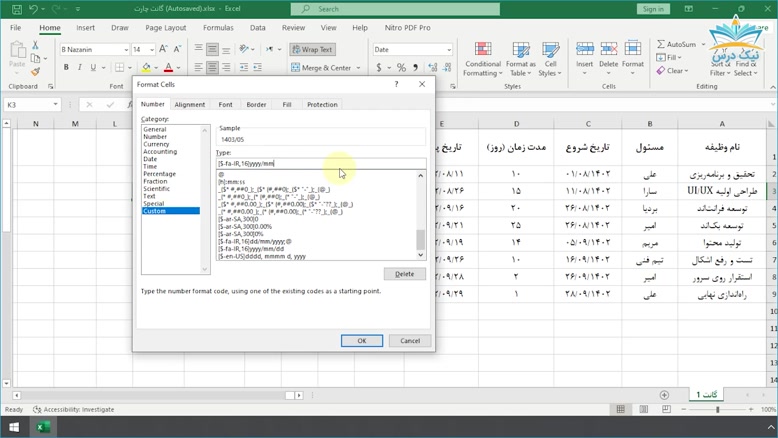Click the Windows Start button

(13, 427)
